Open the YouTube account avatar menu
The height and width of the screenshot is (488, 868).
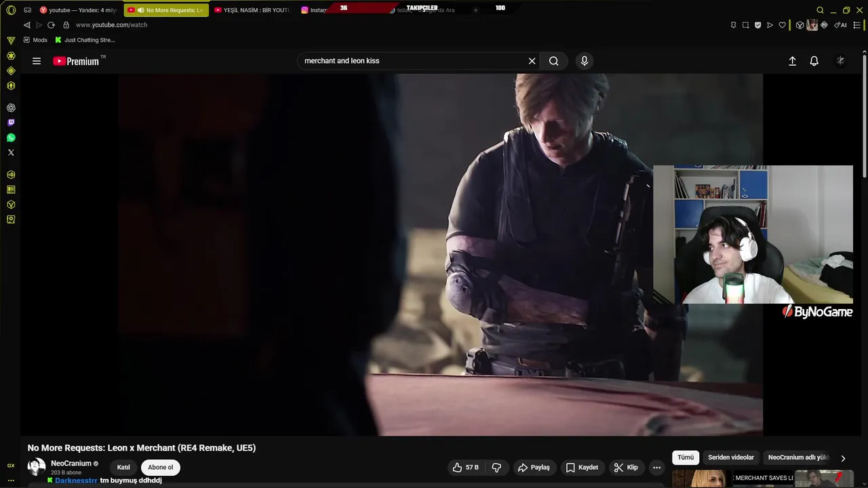[840, 61]
